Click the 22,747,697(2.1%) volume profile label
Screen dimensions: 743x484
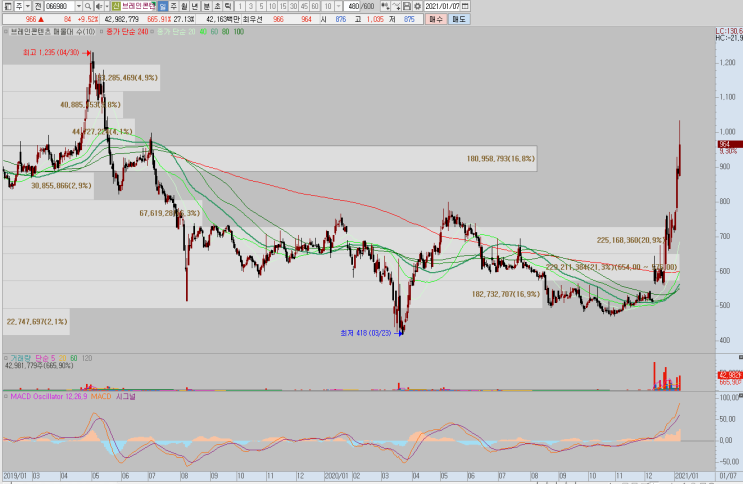pyautogui.click(x=37, y=322)
